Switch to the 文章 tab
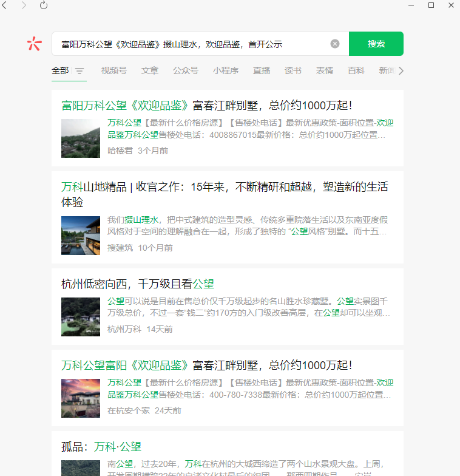Image resolution: width=460 pixels, height=476 pixels. pyautogui.click(x=149, y=70)
